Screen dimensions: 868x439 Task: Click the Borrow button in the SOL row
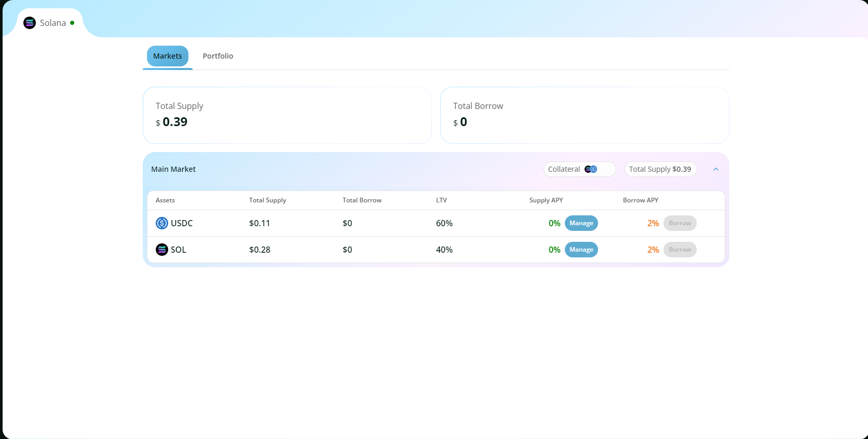tap(680, 250)
